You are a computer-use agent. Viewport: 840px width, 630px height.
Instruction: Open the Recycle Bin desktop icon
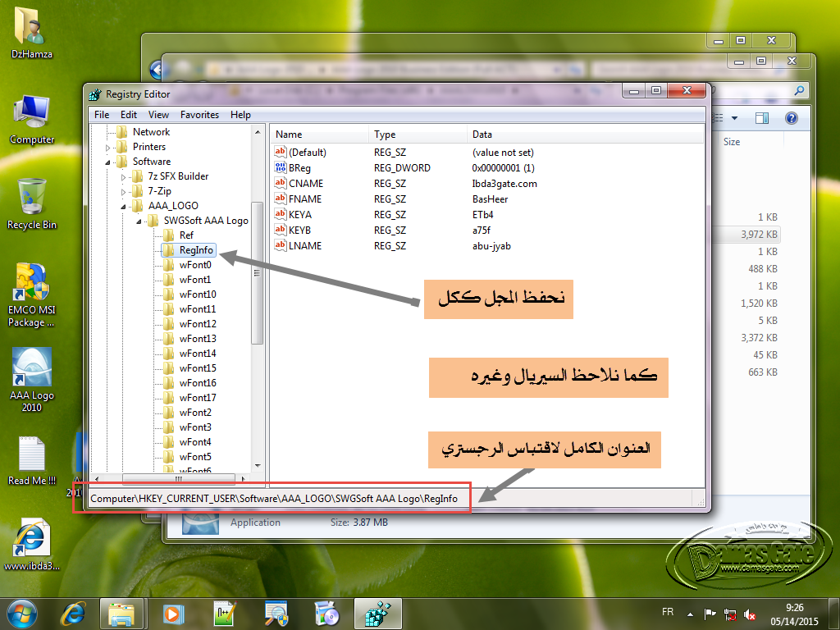32,204
